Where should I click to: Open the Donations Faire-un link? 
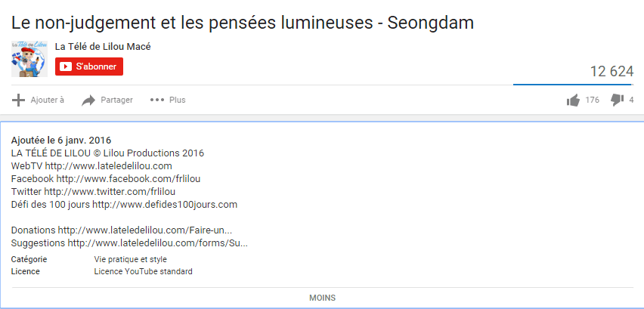[x=145, y=230]
